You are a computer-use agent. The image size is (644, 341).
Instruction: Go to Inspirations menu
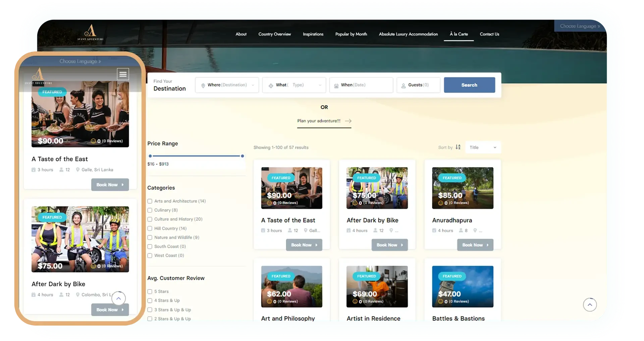click(x=313, y=34)
